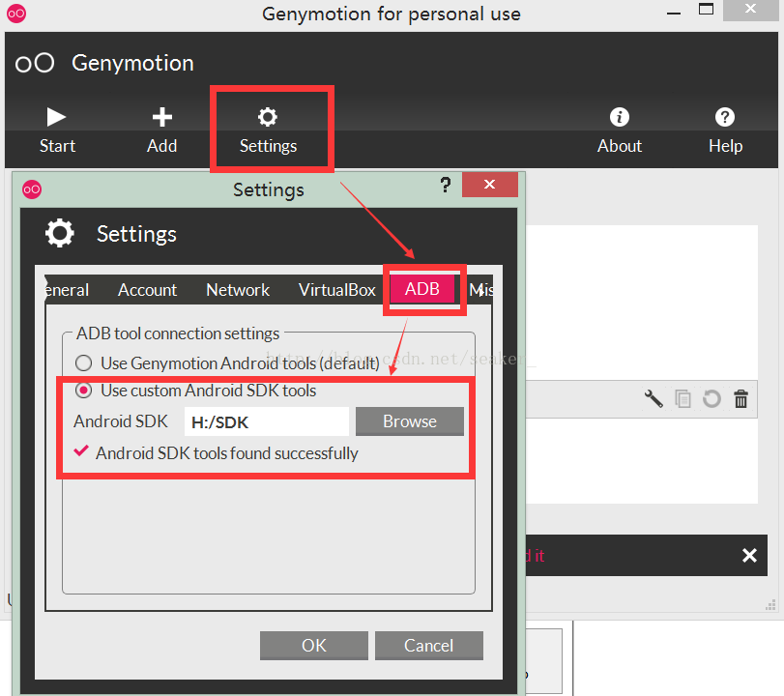Open the About information
784x696 pixels.
coord(620,130)
